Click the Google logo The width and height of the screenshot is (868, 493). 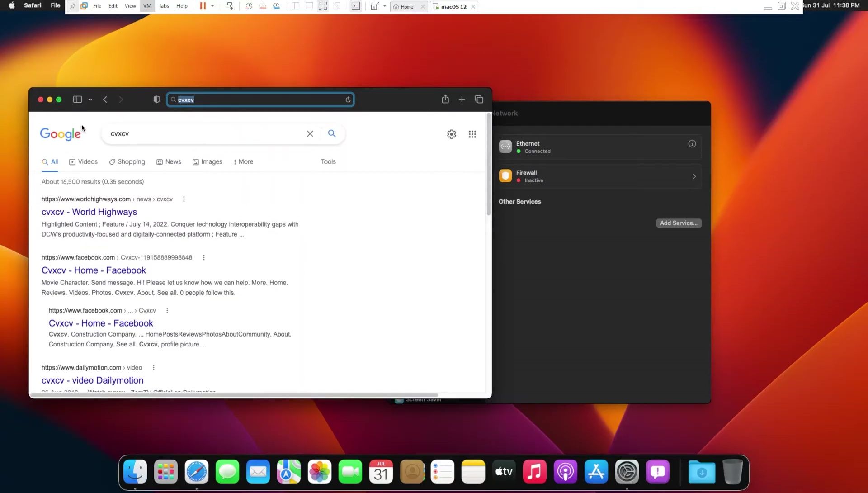[60, 134]
